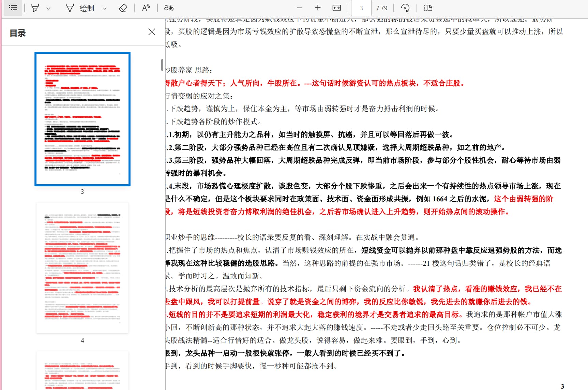Click line 手到，看到的时候手脚要快
This screenshot has height=390, width=588.
coord(252,366)
